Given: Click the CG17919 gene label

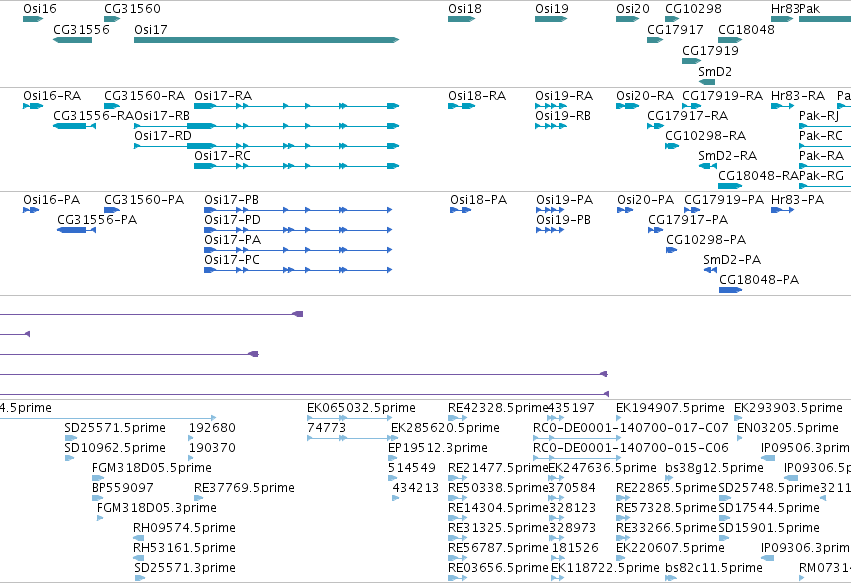Looking at the screenshot, I should tap(710, 50).
